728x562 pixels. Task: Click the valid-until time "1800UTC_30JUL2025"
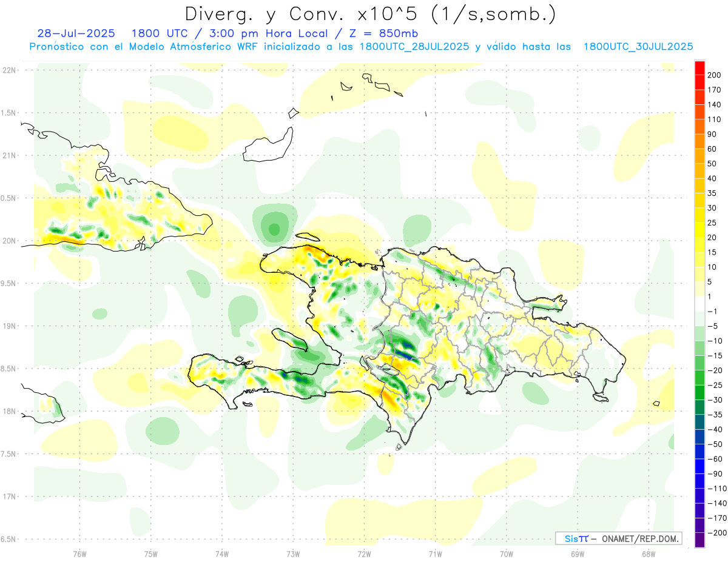(638, 47)
